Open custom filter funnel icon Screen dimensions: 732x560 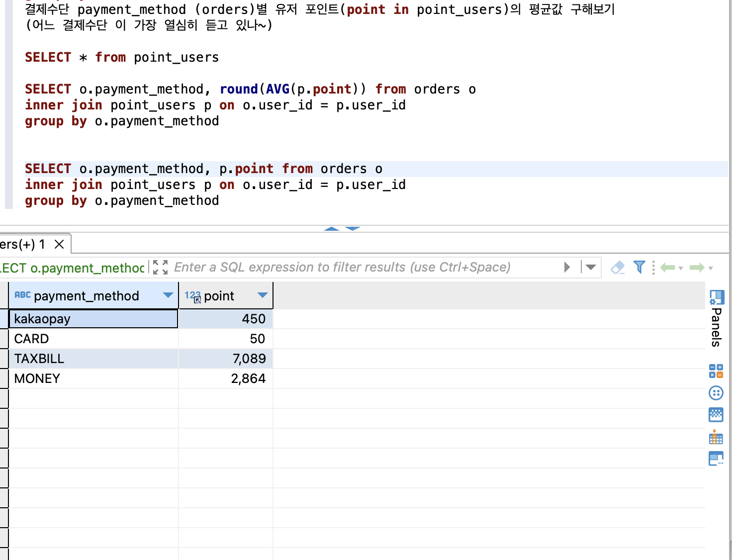[640, 267]
